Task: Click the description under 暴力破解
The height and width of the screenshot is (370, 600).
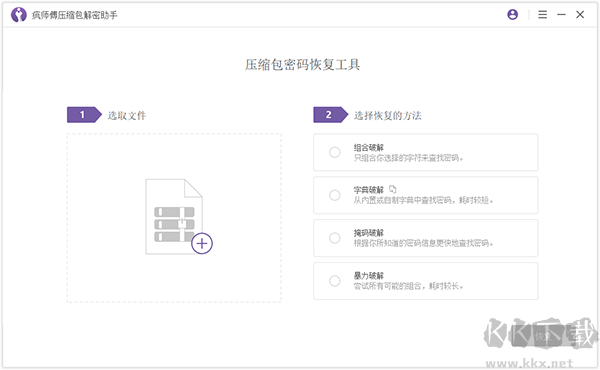Action: (x=408, y=286)
